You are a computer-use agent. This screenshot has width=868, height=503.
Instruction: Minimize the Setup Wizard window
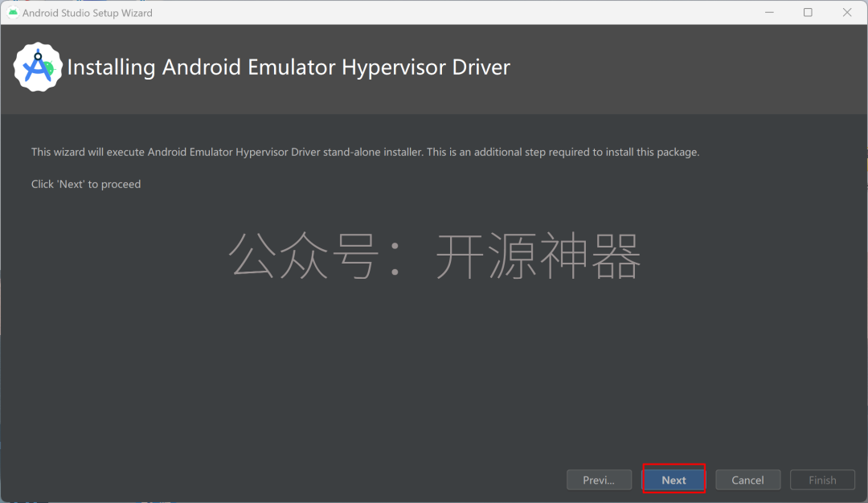(769, 12)
